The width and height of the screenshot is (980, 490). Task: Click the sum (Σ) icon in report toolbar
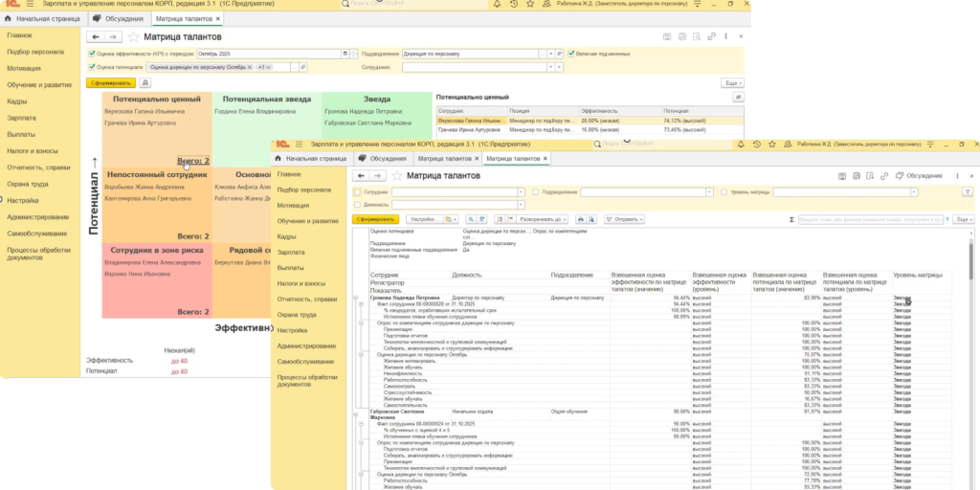pos(791,219)
